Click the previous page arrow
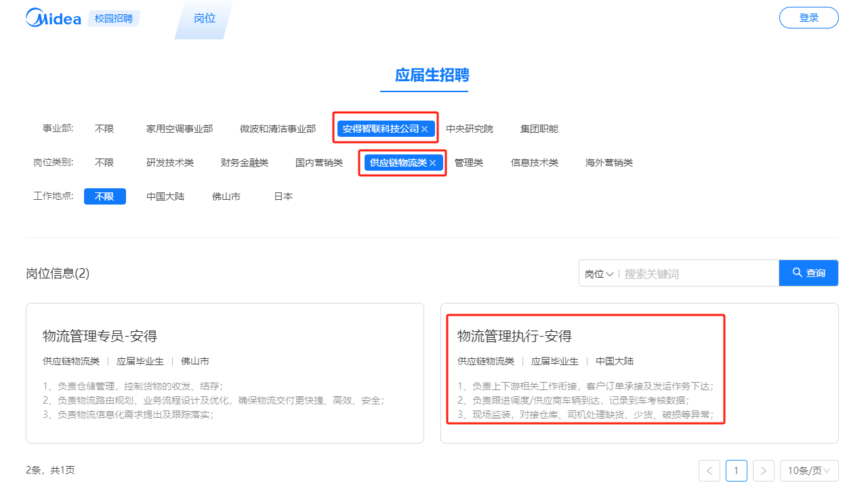 coord(709,471)
